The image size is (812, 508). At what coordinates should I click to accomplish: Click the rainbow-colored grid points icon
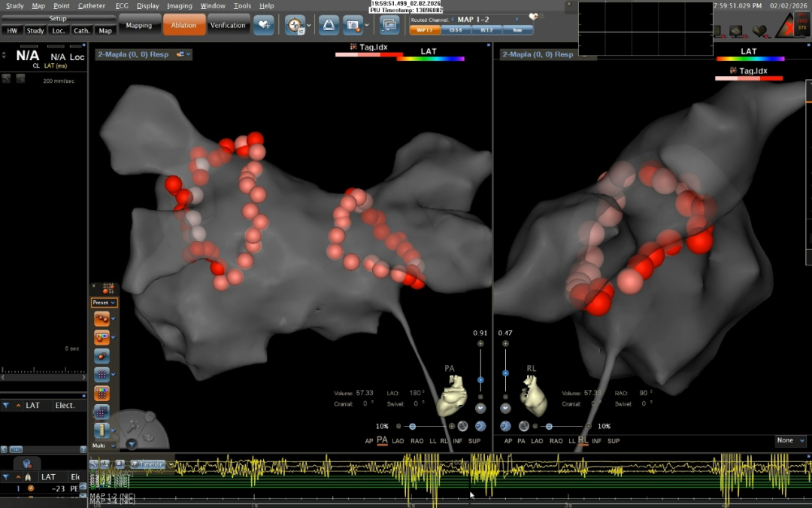(101, 393)
